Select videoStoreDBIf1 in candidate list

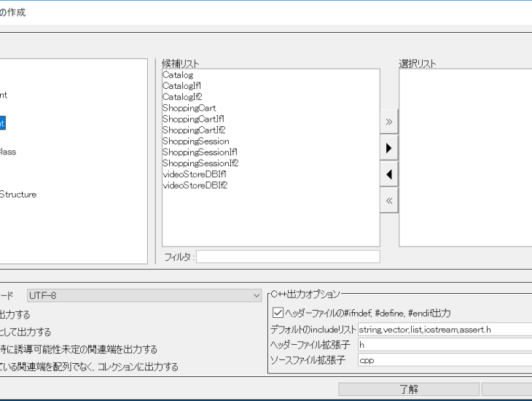pos(195,174)
